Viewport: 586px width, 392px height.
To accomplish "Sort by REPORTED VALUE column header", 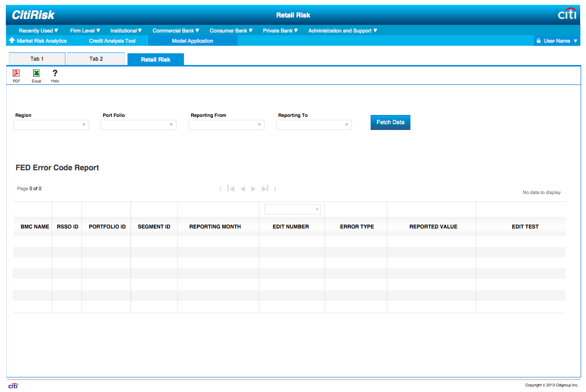I will (433, 227).
